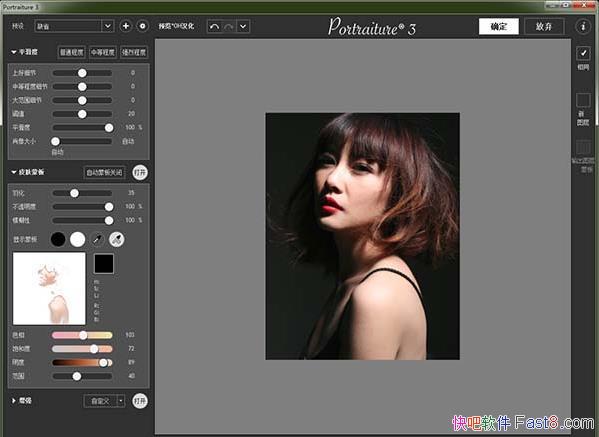
Task: Show mask on black background circle
Action: [x=58, y=240]
